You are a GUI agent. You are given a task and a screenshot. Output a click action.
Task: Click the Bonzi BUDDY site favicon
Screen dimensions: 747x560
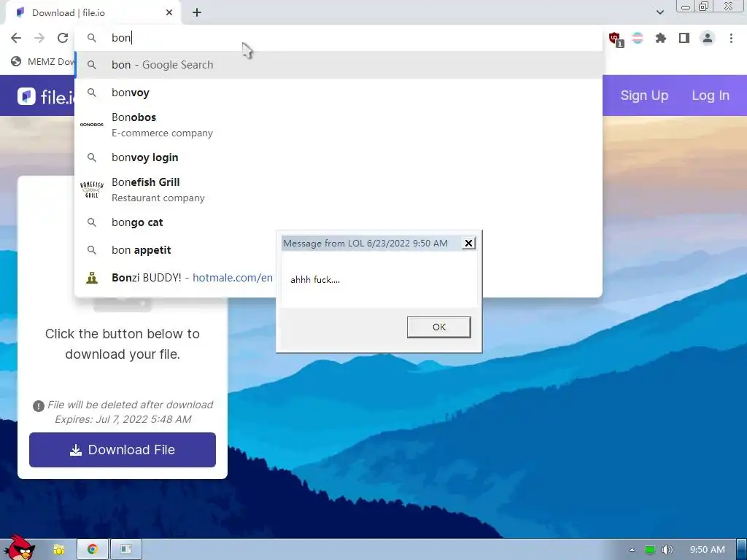coord(91,278)
